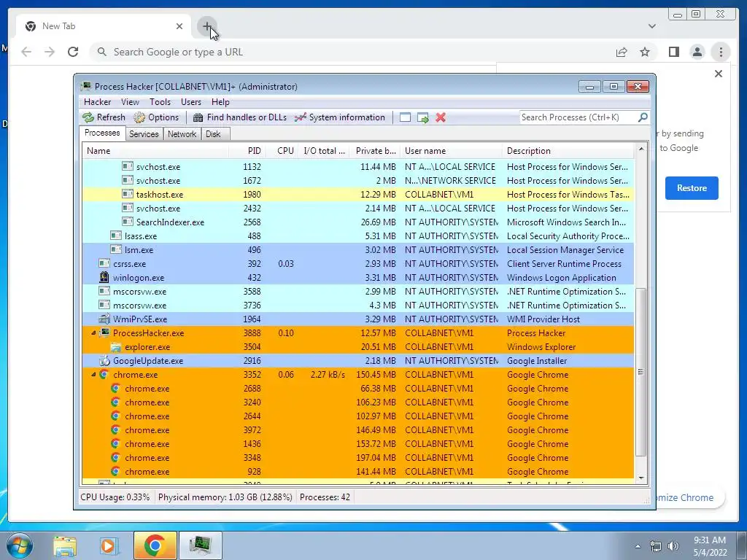The width and height of the screenshot is (747, 560).
Task: Open new tab in Chrome
Action: [x=207, y=26]
